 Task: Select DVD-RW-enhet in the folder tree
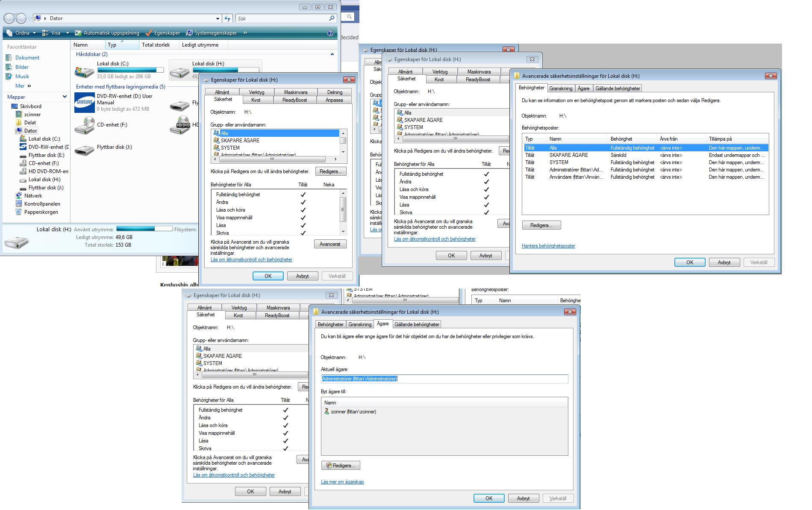click(45, 147)
